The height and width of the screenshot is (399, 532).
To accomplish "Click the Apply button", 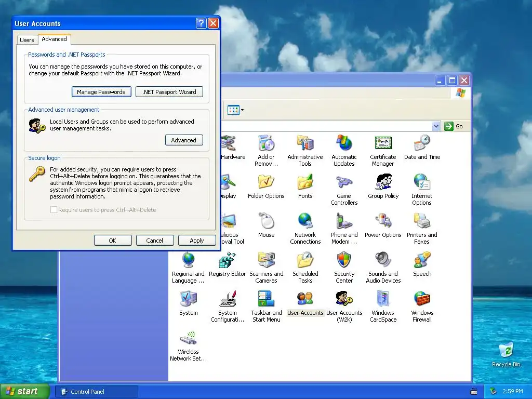I will (x=197, y=240).
